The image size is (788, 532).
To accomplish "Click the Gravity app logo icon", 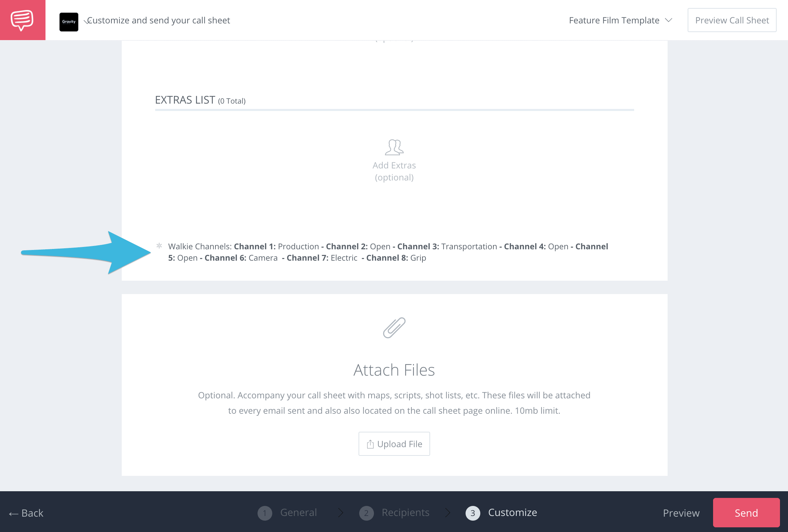I will (68, 20).
